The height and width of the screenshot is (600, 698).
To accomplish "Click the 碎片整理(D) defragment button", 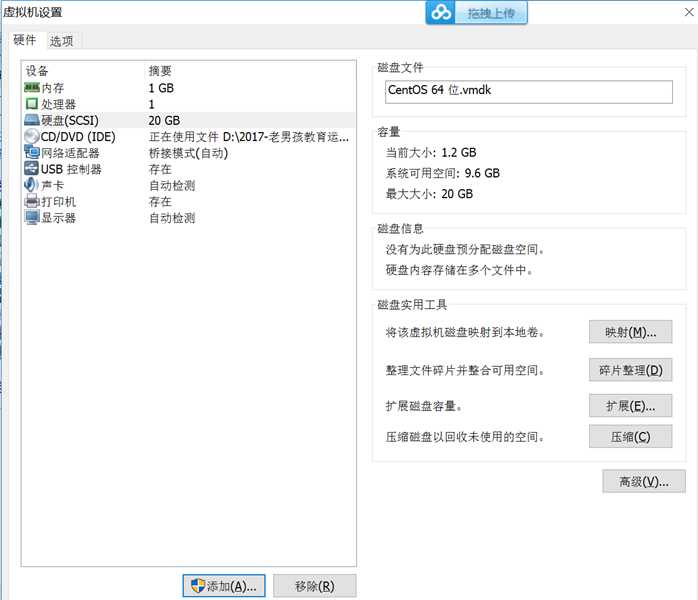I will tap(630, 369).
